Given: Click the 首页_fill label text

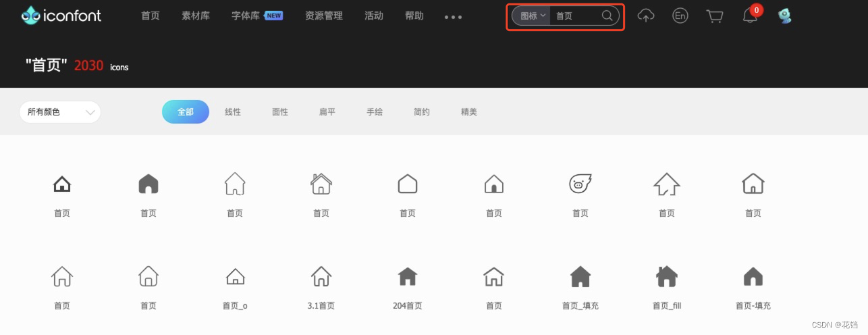Looking at the screenshot, I should 667,306.
